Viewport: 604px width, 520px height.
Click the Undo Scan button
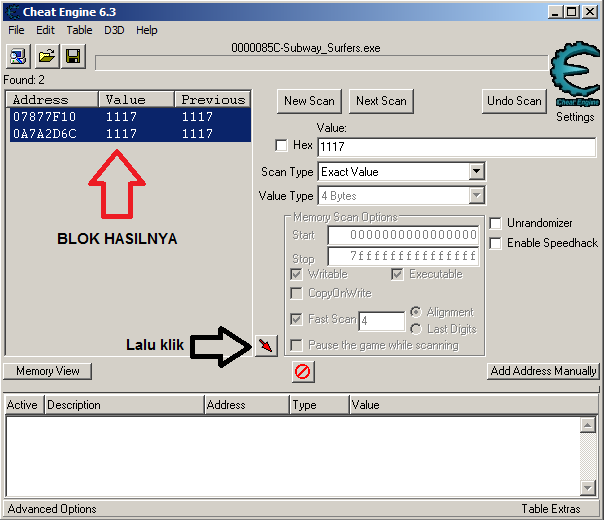click(514, 101)
